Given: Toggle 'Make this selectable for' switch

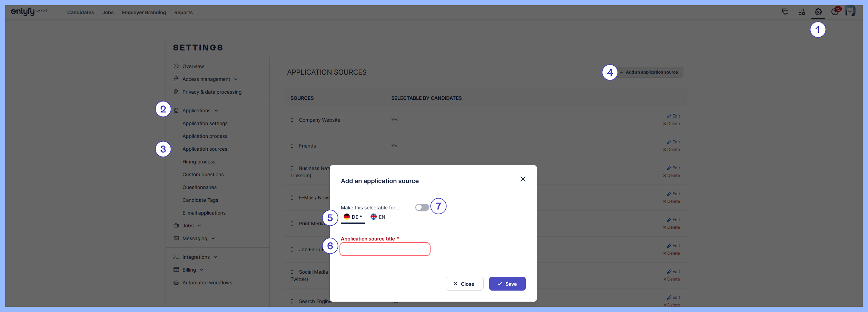Looking at the screenshot, I should coord(422,207).
